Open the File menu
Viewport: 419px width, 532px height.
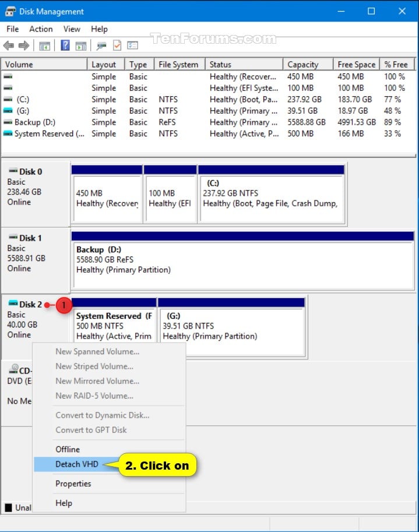pyautogui.click(x=13, y=29)
